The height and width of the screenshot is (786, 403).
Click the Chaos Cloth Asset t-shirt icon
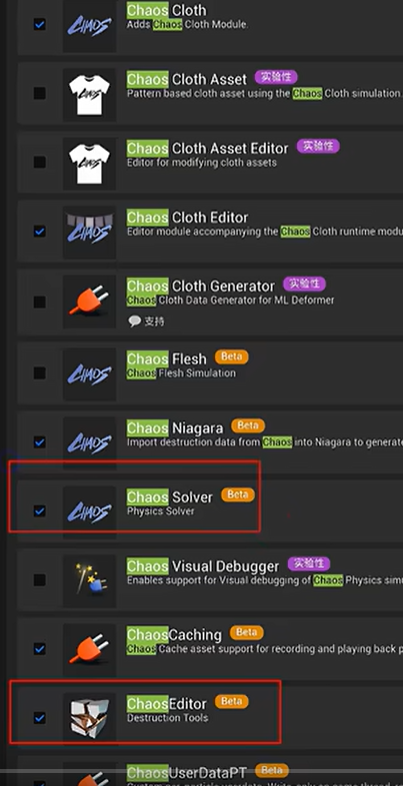[x=89, y=93]
